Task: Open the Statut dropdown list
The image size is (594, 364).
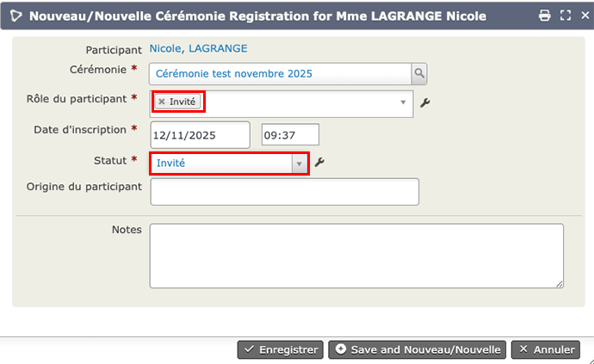Action: (299, 163)
